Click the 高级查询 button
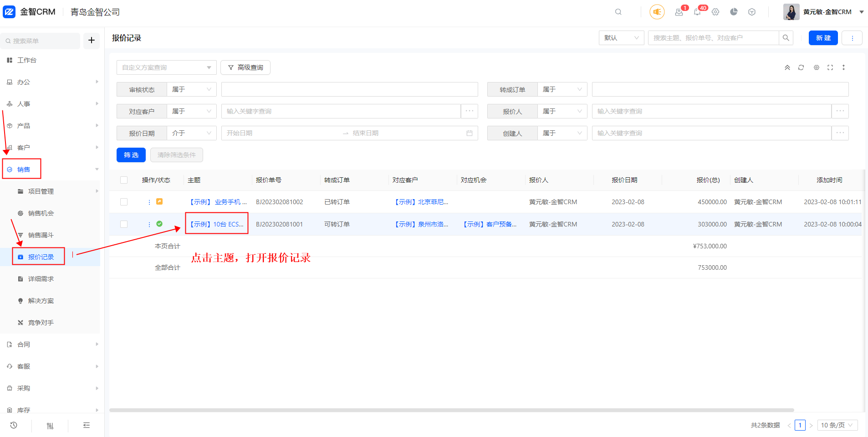 pos(245,67)
